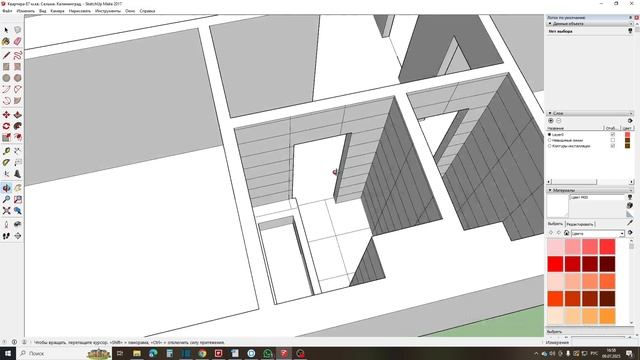Open the Windows Start menu

[x=8, y=353]
